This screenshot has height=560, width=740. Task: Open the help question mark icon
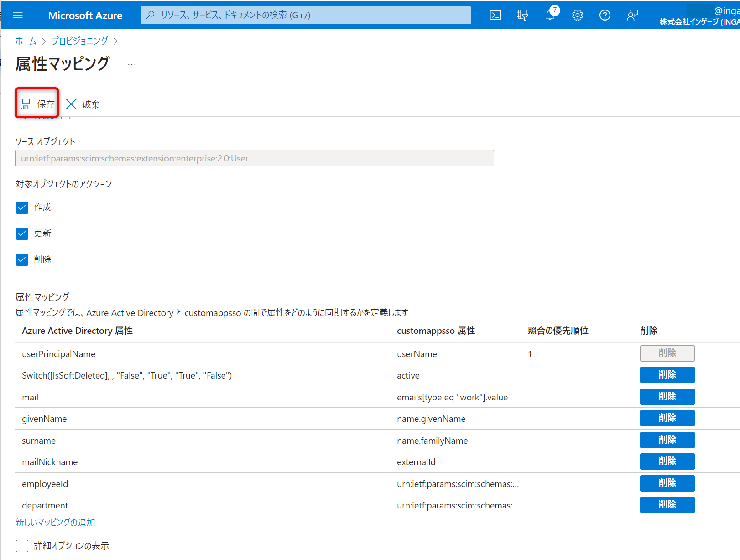(605, 15)
